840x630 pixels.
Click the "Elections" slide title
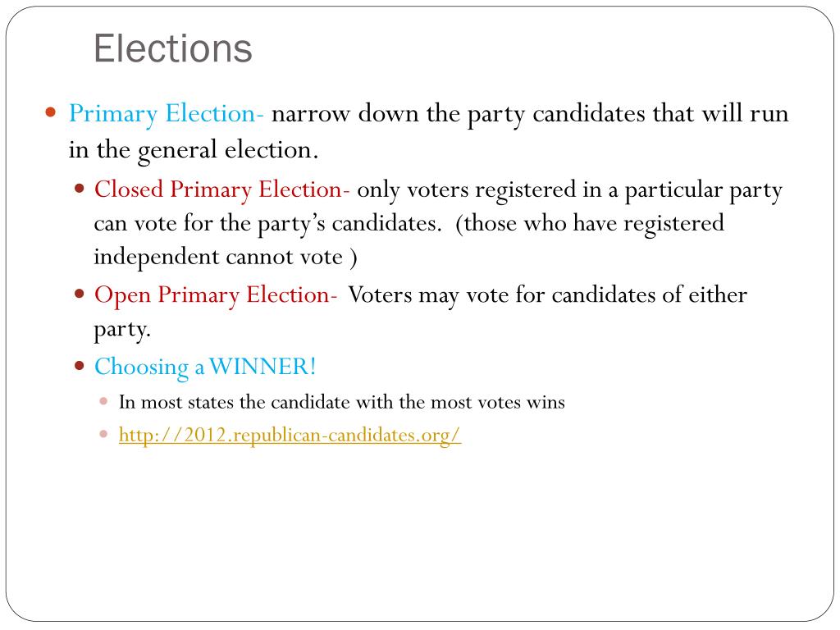coord(172,48)
